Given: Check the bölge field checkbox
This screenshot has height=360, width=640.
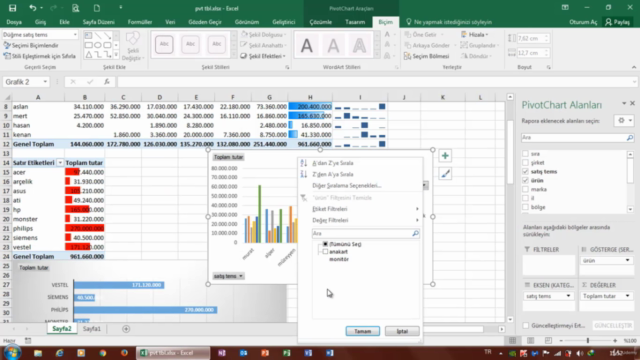Looking at the screenshot, I should click(525, 207).
